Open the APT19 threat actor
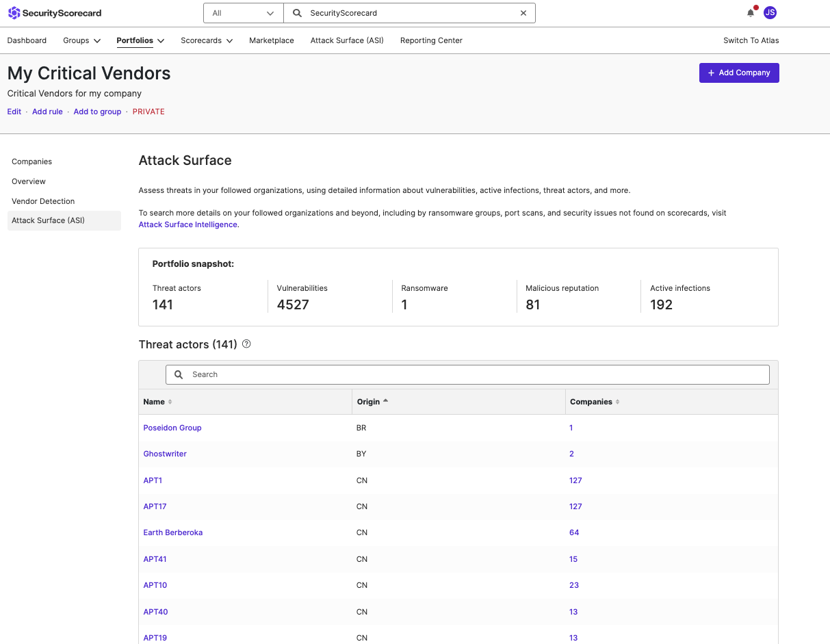 (x=155, y=638)
